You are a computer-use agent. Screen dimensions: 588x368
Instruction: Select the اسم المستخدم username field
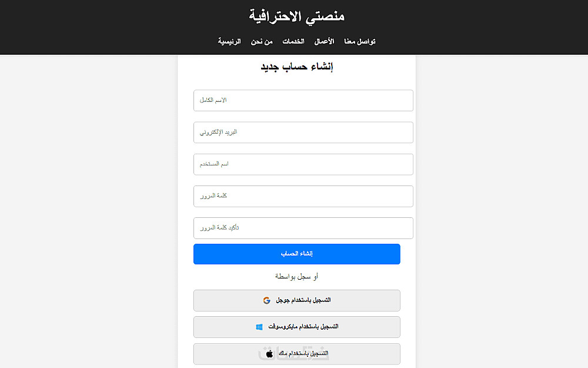pyautogui.click(x=303, y=164)
